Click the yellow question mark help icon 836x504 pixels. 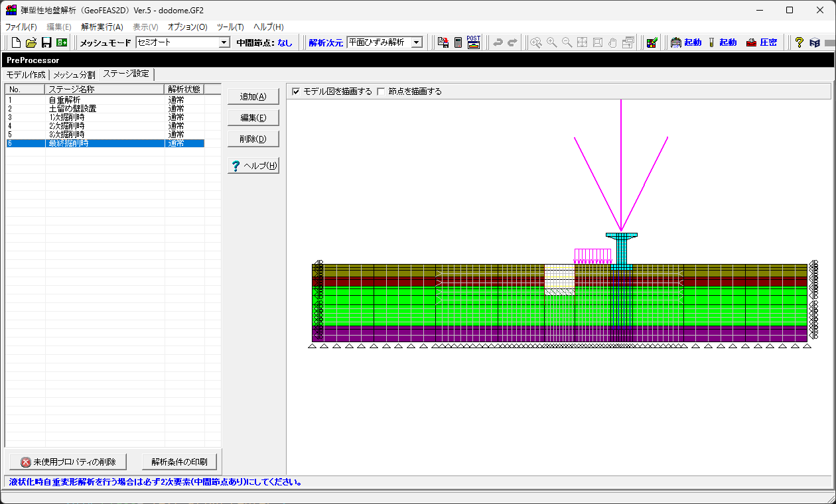(x=799, y=42)
